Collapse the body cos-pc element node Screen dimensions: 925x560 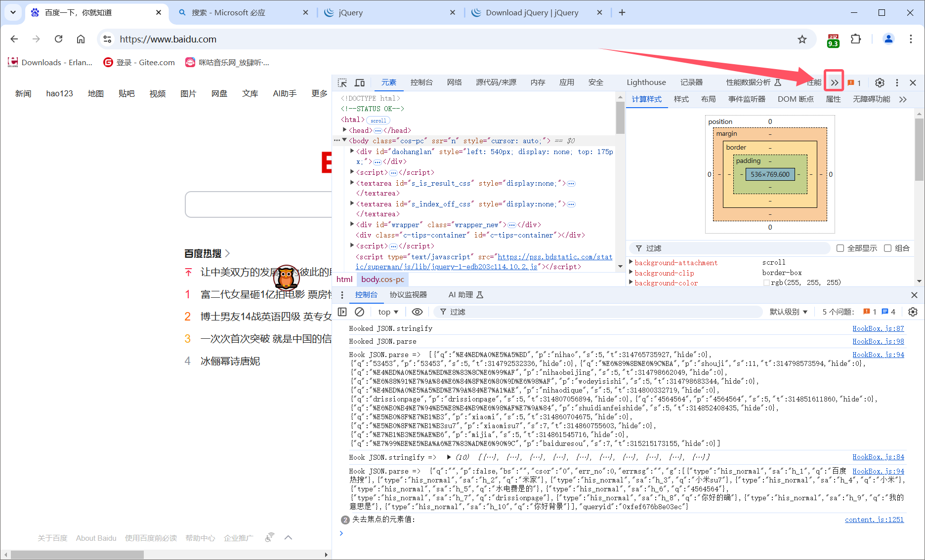point(344,140)
